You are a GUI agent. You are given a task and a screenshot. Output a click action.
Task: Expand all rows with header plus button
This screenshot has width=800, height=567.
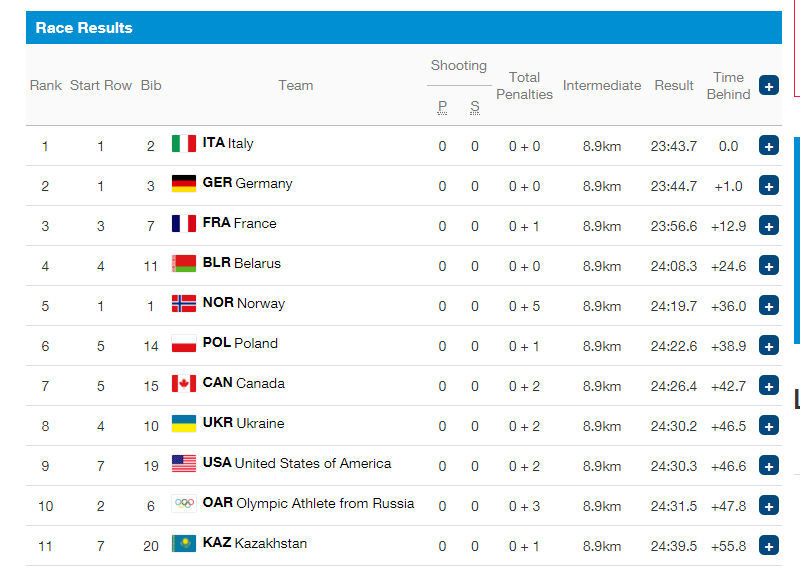coord(768,85)
